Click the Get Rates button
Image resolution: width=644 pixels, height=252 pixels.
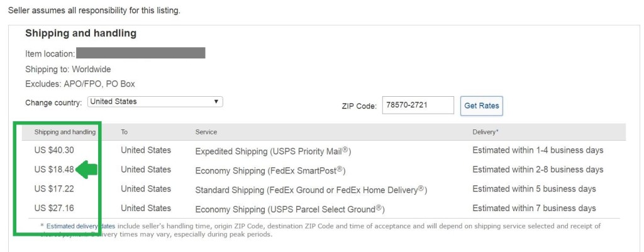(481, 106)
